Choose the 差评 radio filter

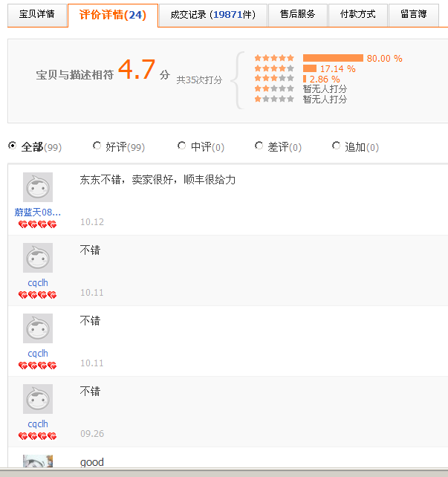click(x=259, y=146)
